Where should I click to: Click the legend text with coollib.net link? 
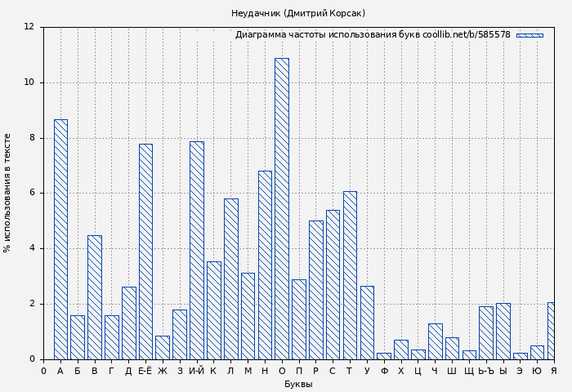click(373, 35)
